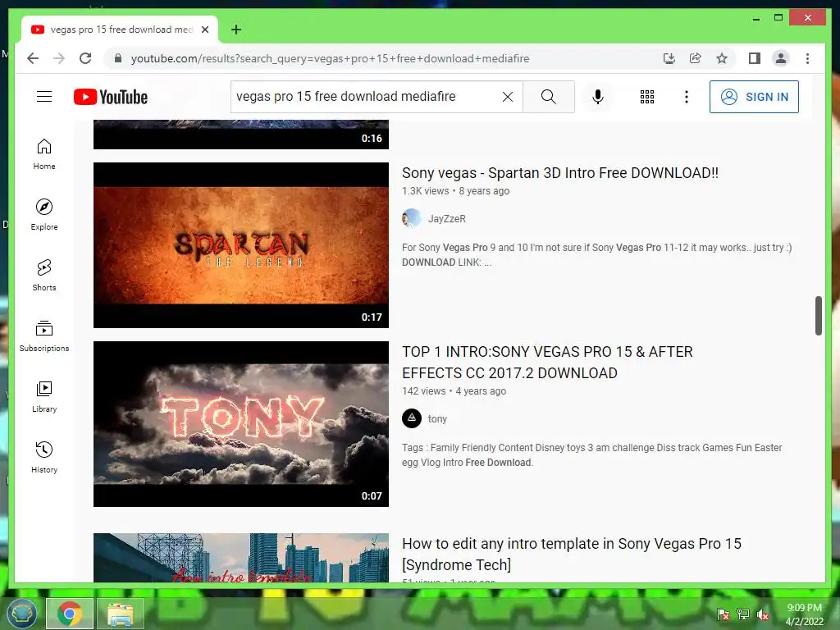Close the vegas pro 15 tab
The image size is (840, 630).
[x=204, y=30]
